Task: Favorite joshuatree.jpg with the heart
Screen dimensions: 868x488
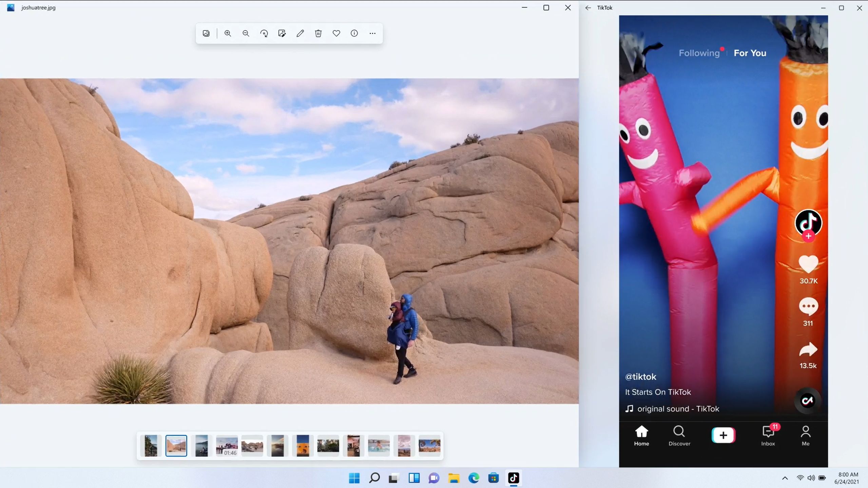Action: [x=336, y=33]
